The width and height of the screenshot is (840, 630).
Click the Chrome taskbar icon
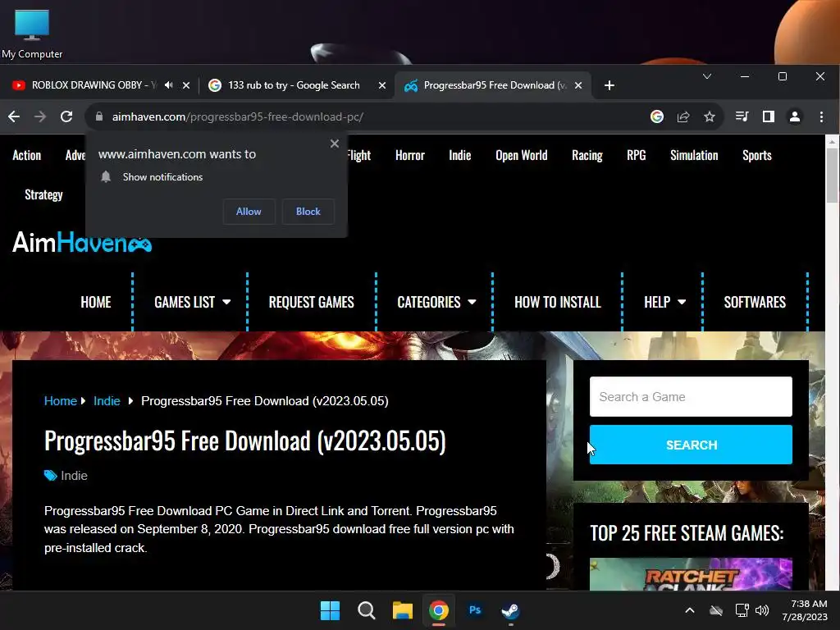click(438, 610)
